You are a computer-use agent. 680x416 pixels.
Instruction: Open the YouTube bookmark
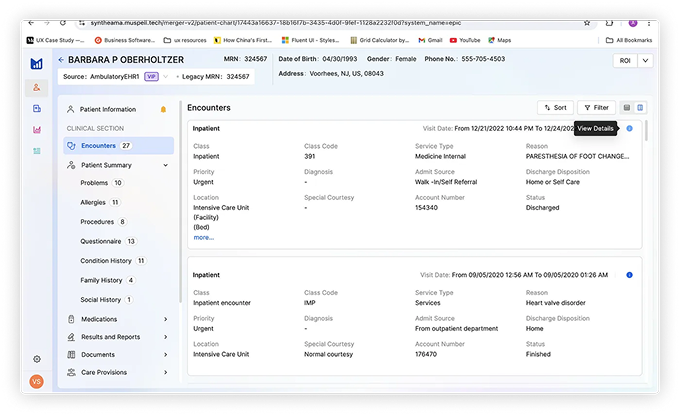point(465,40)
